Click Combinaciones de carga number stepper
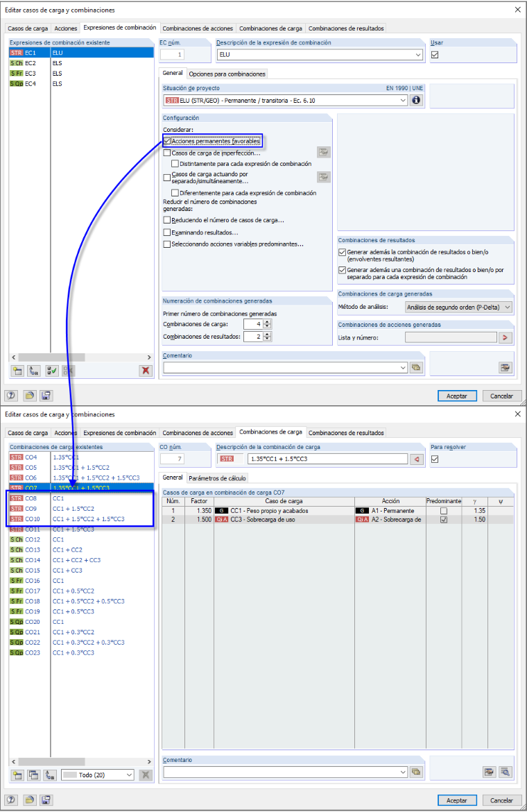 [x=267, y=324]
